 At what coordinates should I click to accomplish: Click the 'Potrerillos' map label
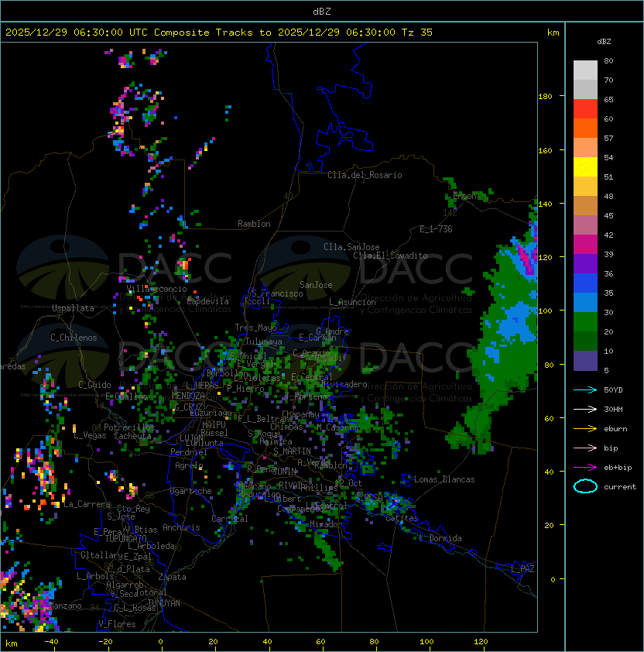coord(129,427)
